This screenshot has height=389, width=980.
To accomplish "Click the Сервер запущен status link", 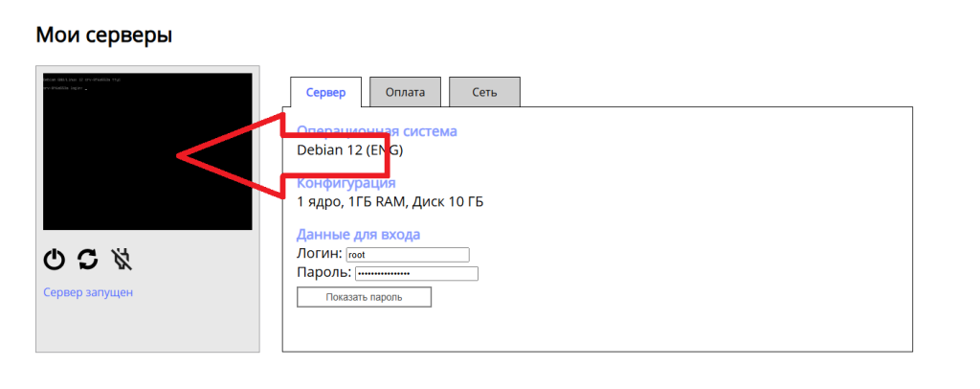I will [x=88, y=292].
